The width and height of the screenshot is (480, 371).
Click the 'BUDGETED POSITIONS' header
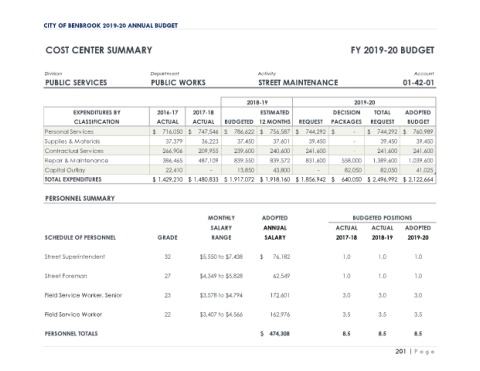pos(382,218)
